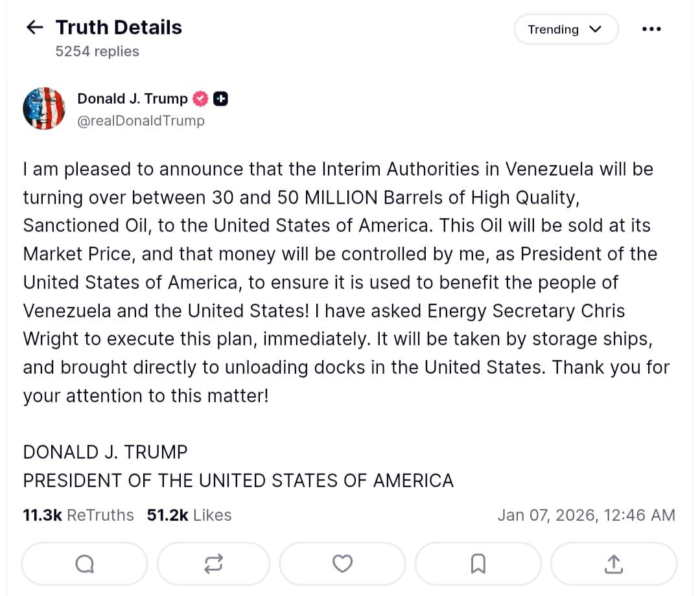The width and height of the screenshot is (700, 596).
Task: Like the post using the heart icon
Action: (342, 564)
